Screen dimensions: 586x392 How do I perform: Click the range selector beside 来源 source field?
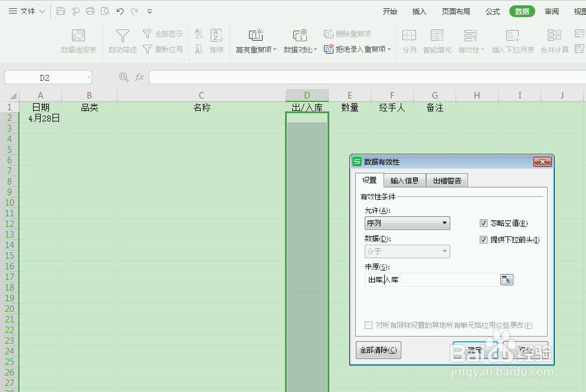(506, 279)
